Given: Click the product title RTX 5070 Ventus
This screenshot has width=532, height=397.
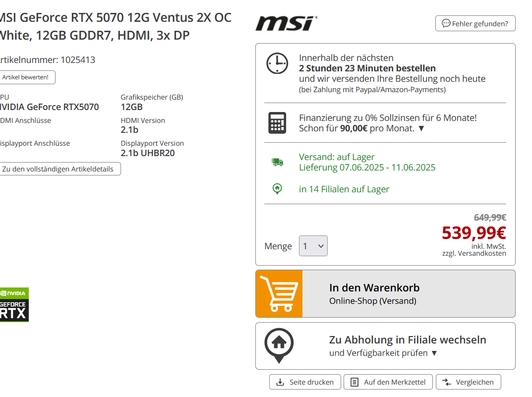Looking at the screenshot, I should [115, 26].
